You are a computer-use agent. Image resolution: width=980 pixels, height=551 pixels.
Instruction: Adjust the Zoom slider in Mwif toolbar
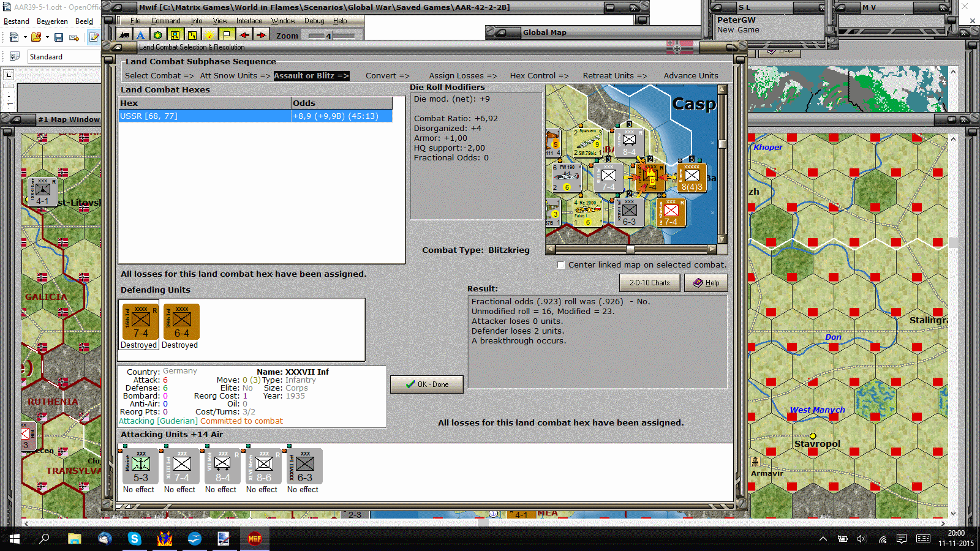(x=331, y=36)
